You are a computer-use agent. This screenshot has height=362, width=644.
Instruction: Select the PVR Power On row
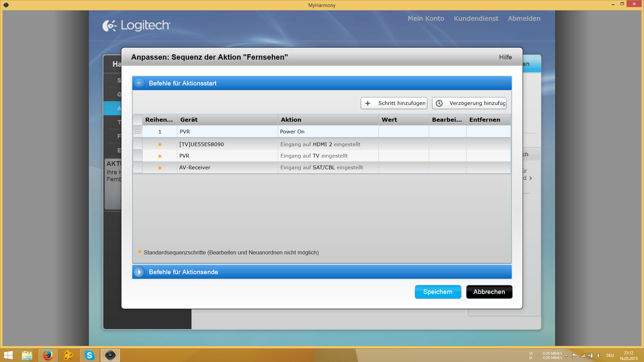pyautogui.click(x=292, y=132)
